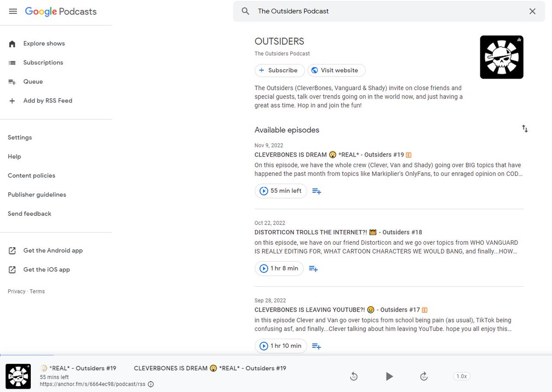Clear the search field with X
The image size is (552, 392).
(x=532, y=12)
